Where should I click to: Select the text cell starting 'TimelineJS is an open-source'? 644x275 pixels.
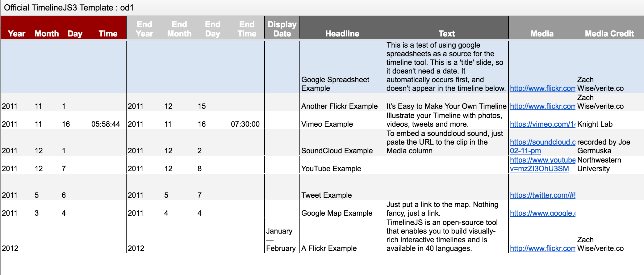[x=442, y=235]
